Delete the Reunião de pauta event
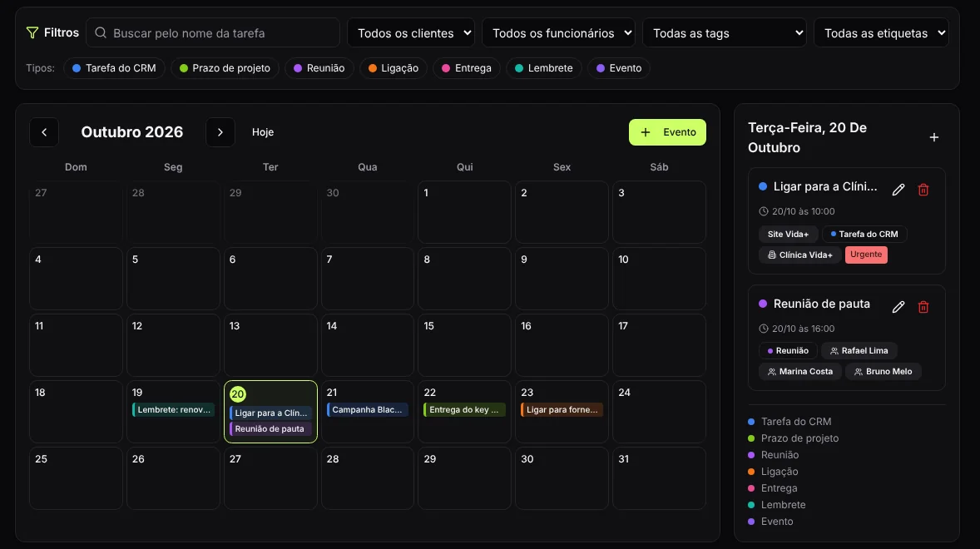The image size is (980, 549). (x=923, y=307)
